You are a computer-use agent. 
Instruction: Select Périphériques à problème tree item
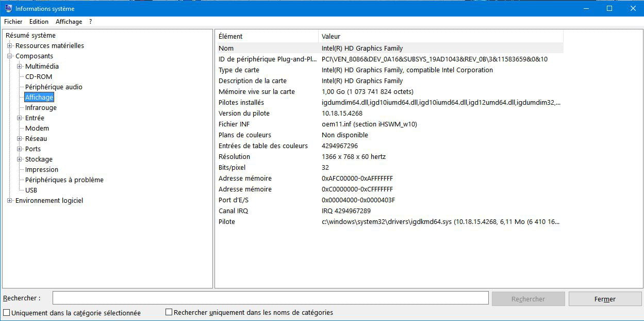64,180
